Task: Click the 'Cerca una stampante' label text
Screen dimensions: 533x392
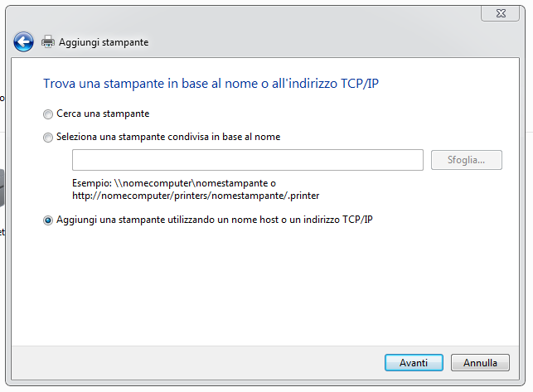Action: 104,114
